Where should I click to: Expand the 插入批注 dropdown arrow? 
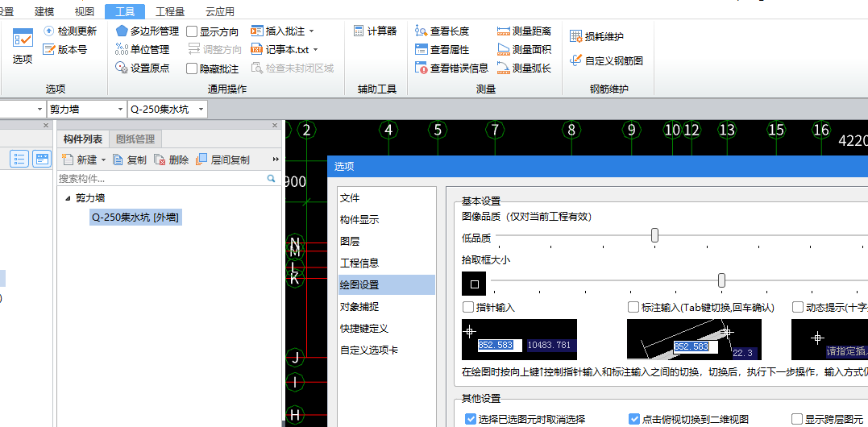[x=311, y=31]
